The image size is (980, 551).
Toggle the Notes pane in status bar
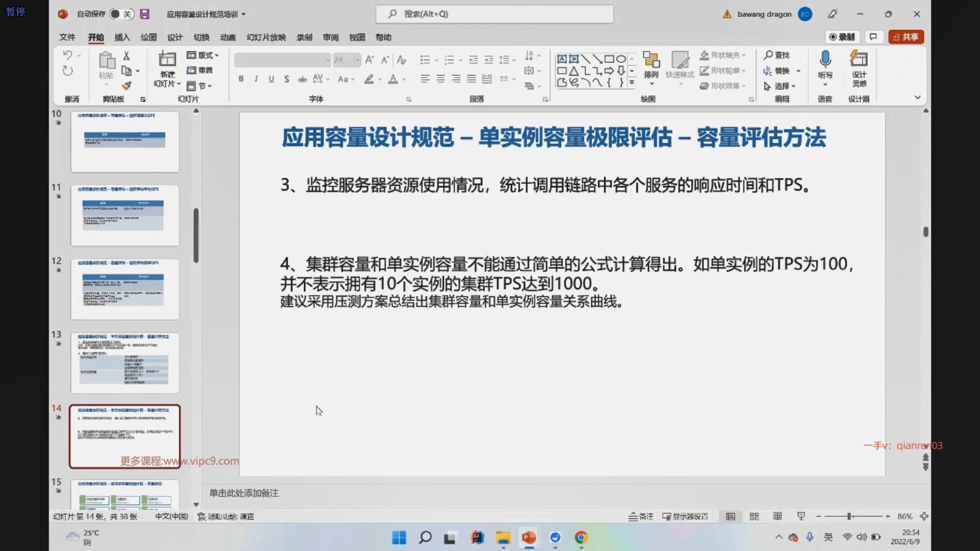coord(641,516)
